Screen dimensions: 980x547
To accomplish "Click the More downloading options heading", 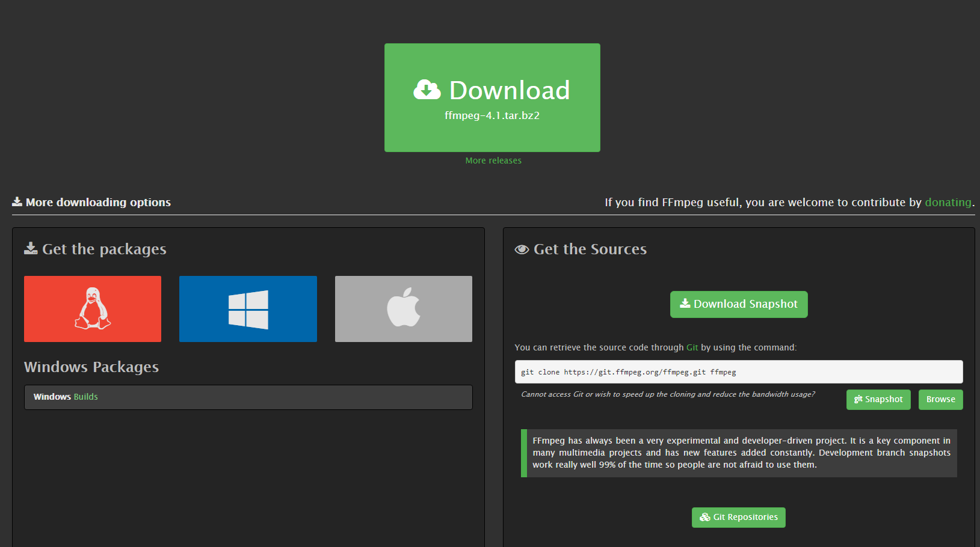I will (x=91, y=203).
